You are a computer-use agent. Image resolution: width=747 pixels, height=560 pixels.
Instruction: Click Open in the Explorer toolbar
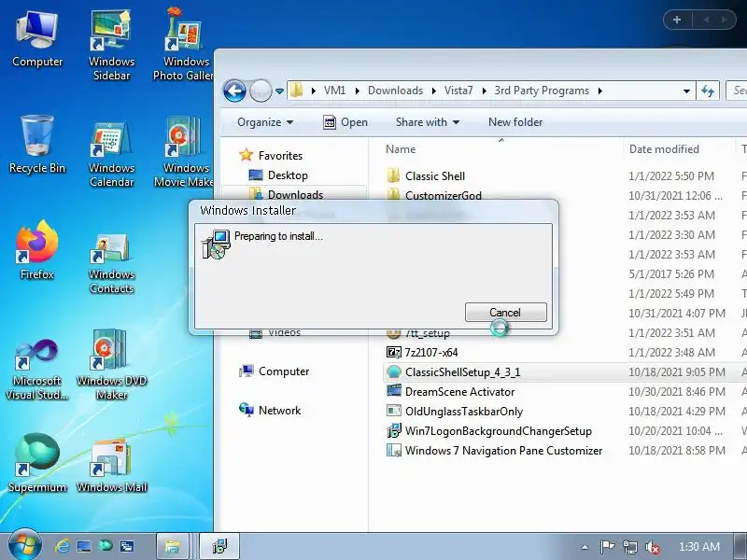click(x=345, y=122)
